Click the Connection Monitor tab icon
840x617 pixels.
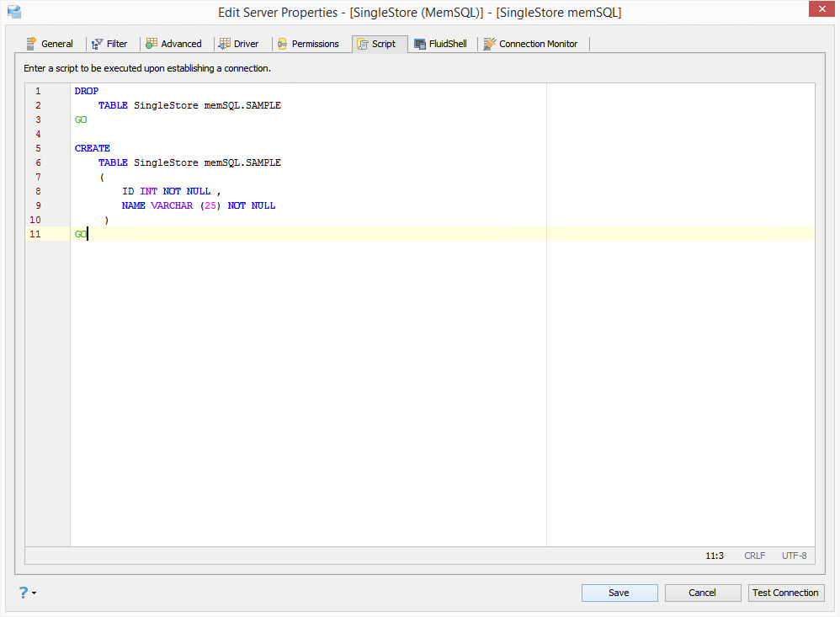(x=490, y=44)
